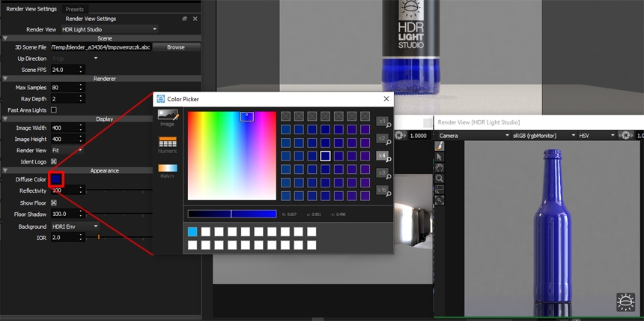Image resolution: width=644 pixels, height=321 pixels.
Task: Collapse the Renderer section
Action: click(x=5, y=78)
